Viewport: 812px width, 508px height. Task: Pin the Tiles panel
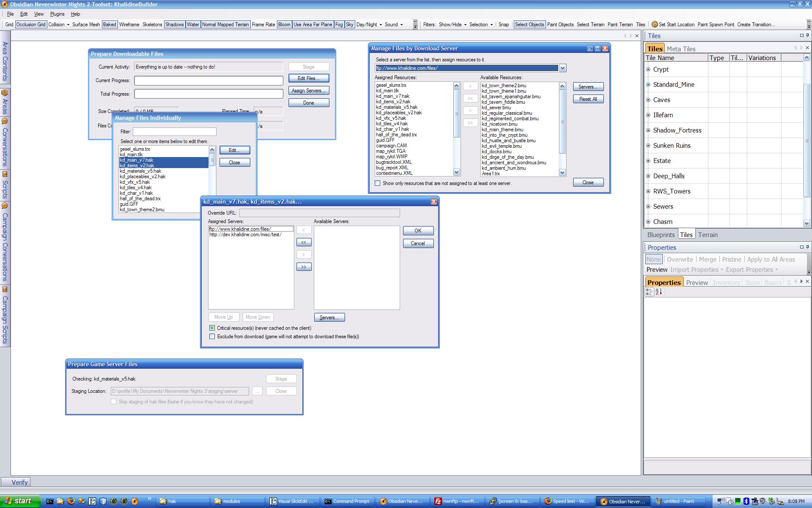807,36
